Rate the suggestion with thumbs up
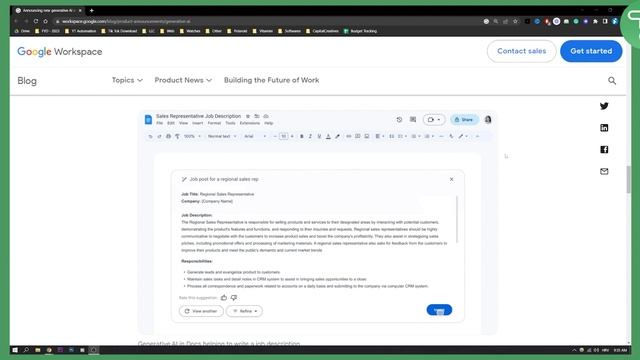The height and width of the screenshot is (360, 640). point(224,298)
